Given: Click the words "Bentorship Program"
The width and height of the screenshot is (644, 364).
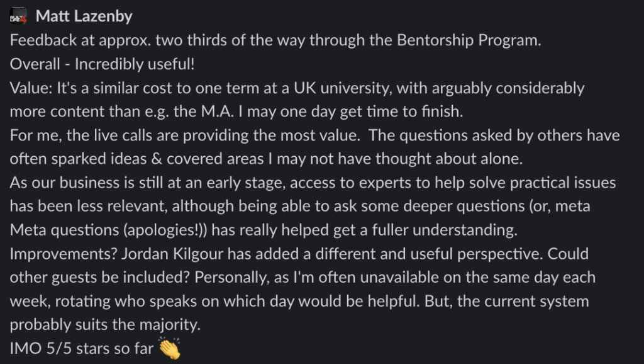Looking at the screenshot, I should click(x=467, y=40).
